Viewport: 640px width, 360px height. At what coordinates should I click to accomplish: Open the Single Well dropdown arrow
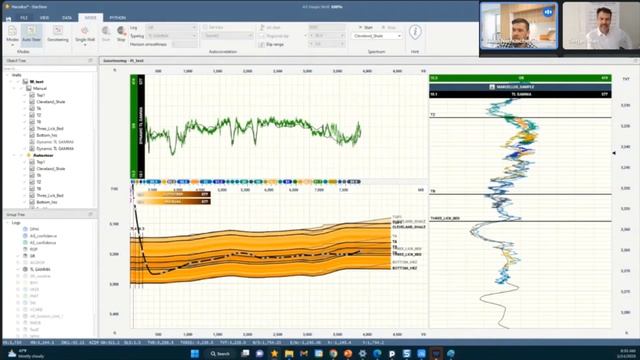pos(85,44)
